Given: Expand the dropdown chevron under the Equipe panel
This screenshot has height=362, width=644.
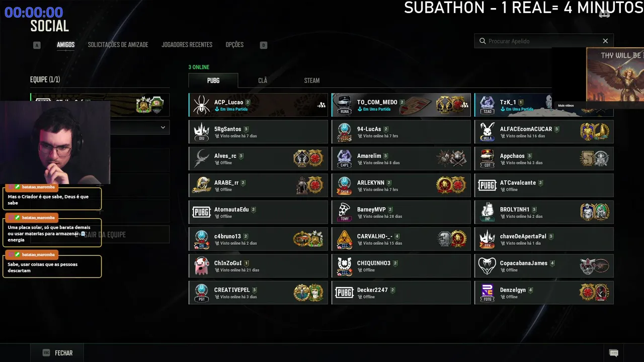Looking at the screenshot, I should coord(163,128).
